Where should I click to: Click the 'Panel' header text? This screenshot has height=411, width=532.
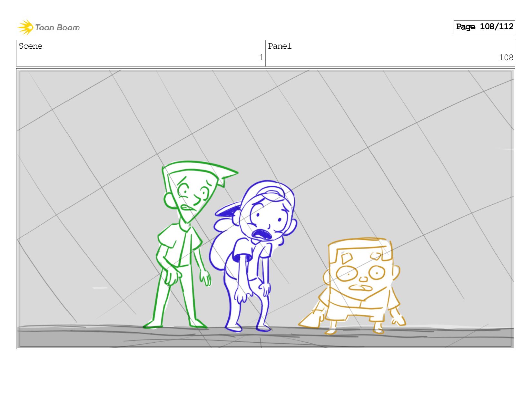280,46
